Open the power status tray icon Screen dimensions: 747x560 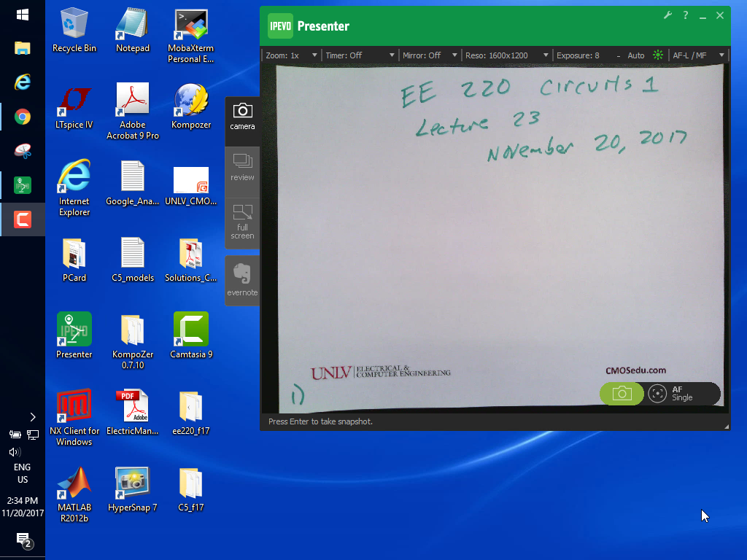click(15, 435)
